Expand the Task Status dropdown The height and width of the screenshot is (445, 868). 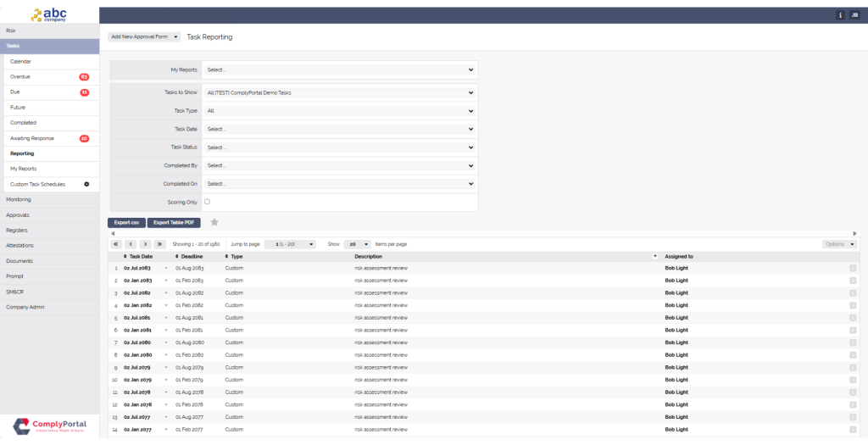point(340,147)
